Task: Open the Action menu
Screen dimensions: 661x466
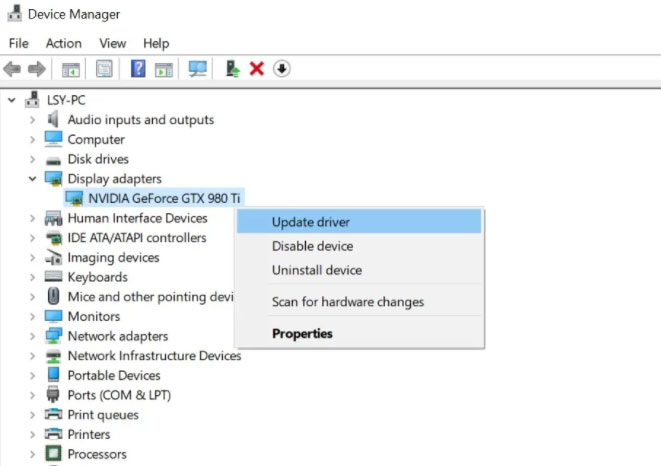Action: tap(64, 43)
